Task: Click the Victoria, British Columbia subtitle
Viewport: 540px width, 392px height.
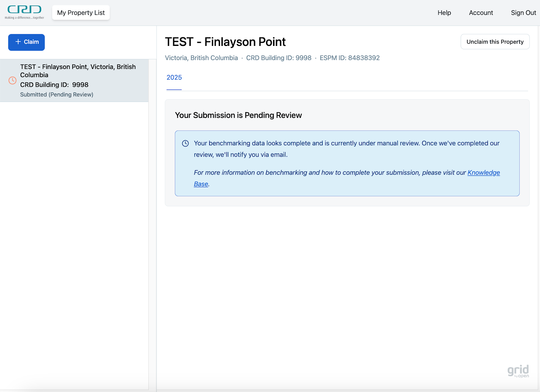Action: click(201, 58)
